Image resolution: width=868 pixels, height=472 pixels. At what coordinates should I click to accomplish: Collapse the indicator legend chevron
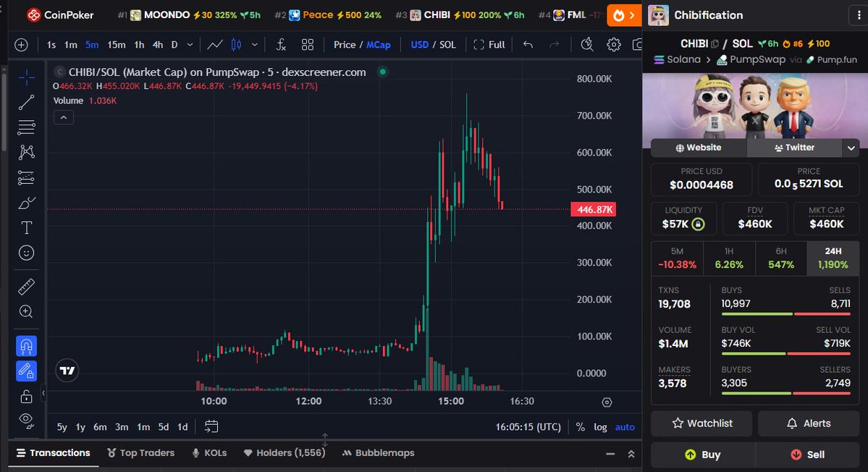coord(64,117)
